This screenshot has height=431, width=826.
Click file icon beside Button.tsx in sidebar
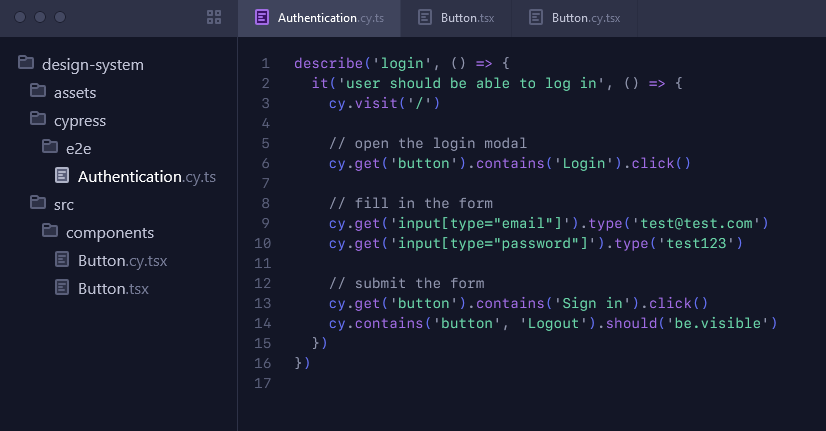click(62, 287)
